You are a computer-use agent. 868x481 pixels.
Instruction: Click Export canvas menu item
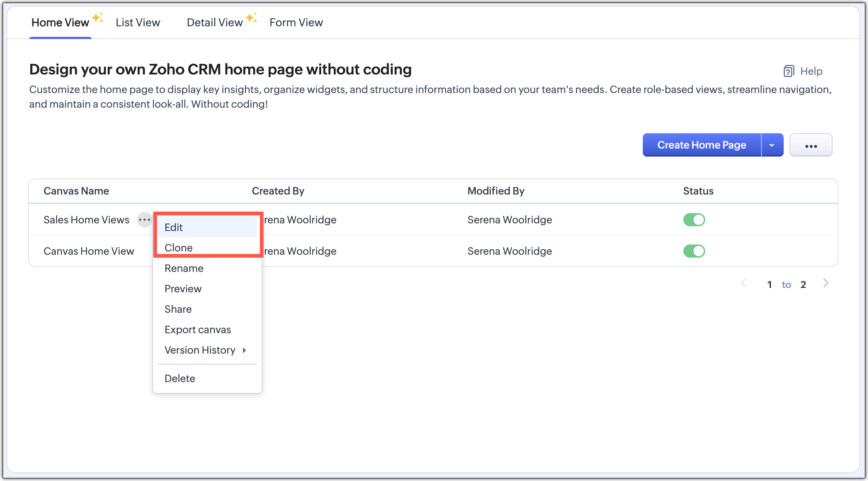click(197, 330)
